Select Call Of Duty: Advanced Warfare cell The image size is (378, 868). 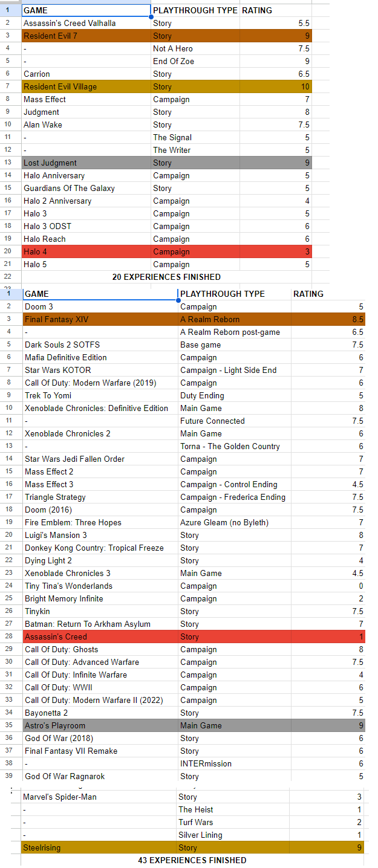point(100,662)
